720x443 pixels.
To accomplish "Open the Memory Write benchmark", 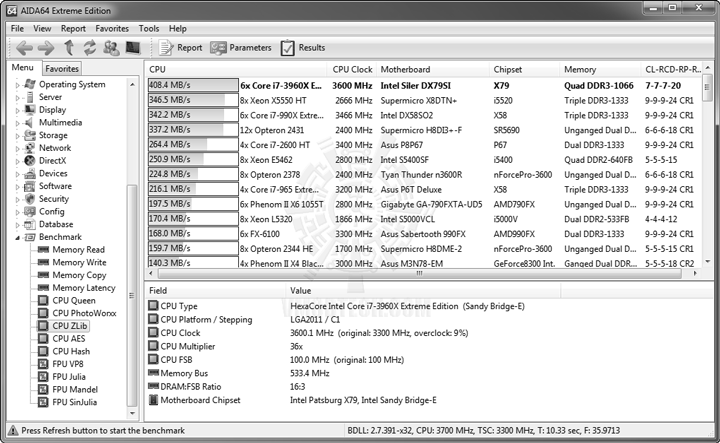I will pos(79,263).
